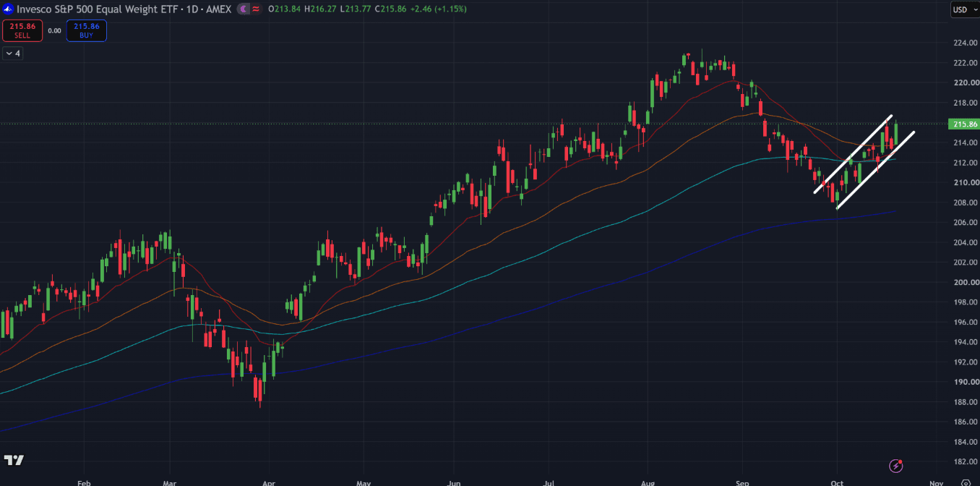This screenshot has width=980, height=486.
Task: Click the 220.00 price axis label
Action: [x=965, y=82]
